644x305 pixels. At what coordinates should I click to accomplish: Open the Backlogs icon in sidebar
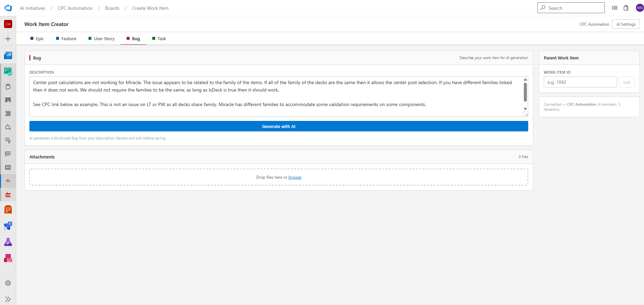8,113
